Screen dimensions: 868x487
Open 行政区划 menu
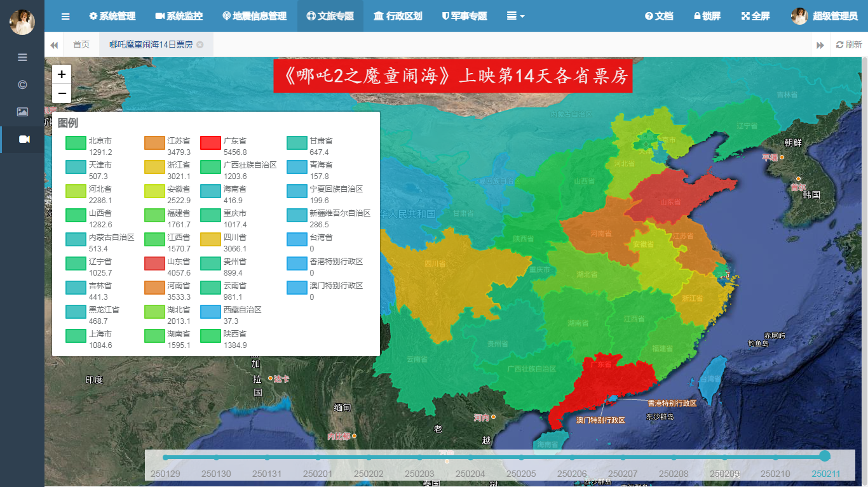coord(398,16)
